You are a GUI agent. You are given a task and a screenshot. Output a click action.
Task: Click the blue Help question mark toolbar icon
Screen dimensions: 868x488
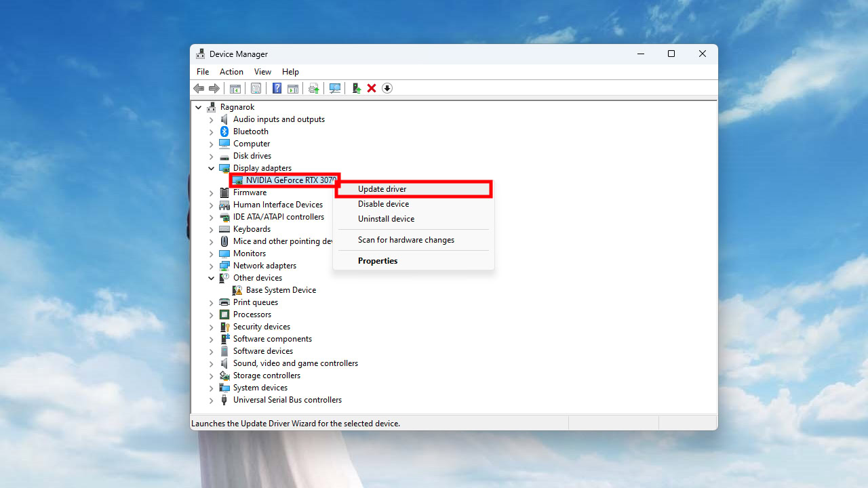click(x=277, y=88)
